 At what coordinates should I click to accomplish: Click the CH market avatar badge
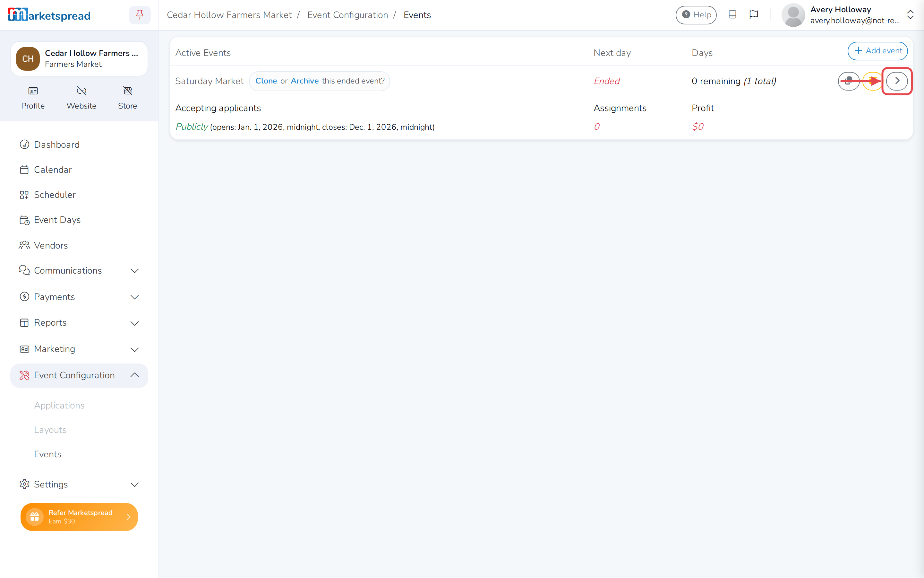28,59
